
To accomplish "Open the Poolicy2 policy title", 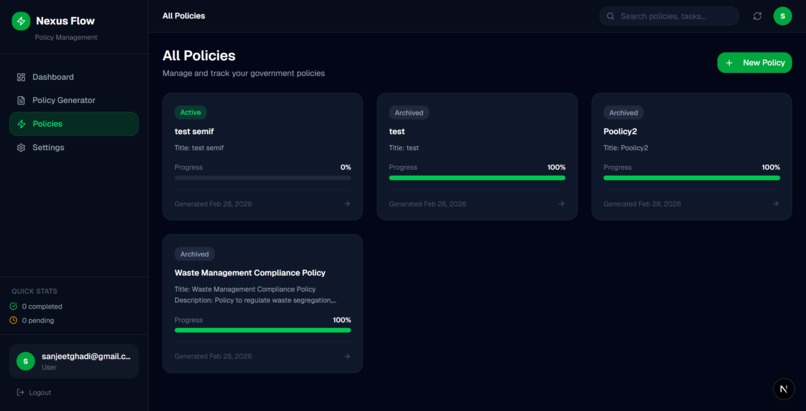I will click(620, 132).
